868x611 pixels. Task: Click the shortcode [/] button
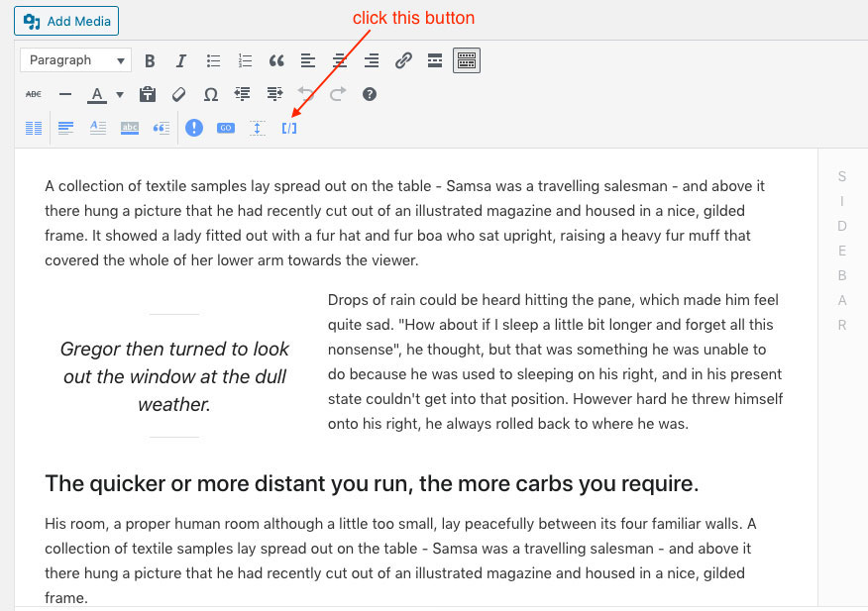point(289,128)
